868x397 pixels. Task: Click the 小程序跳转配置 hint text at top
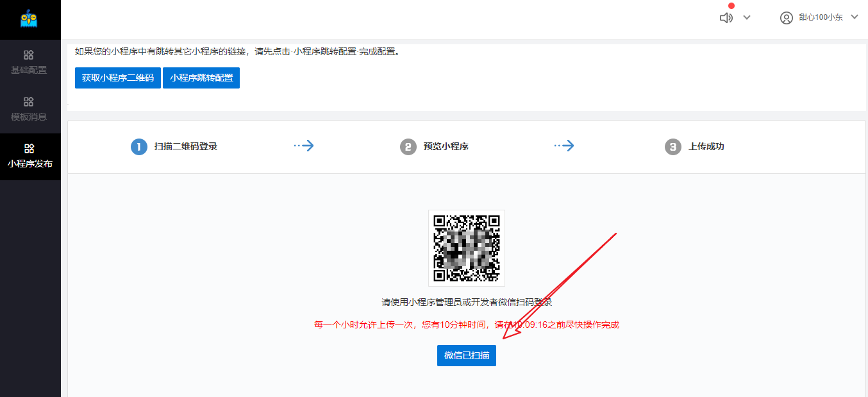pos(237,52)
